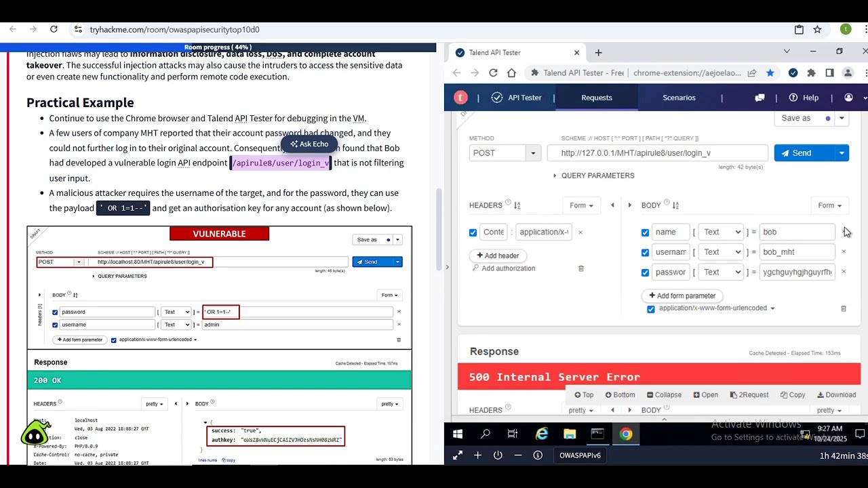Screen dimensions: 868x488
Task: Open the Save as dropdown arrow
Action: point(842,118)
